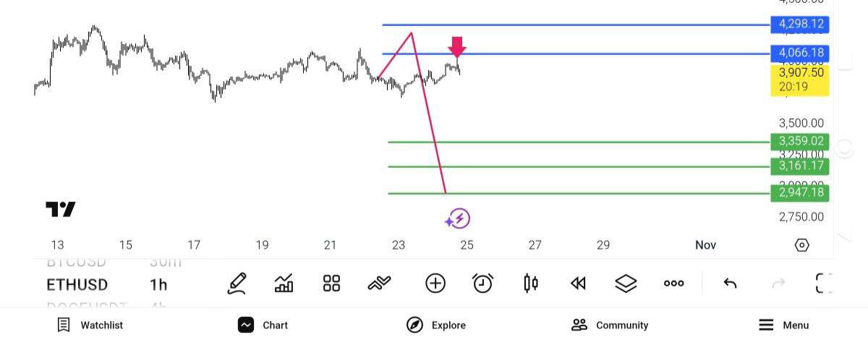
Task: Open the object tree layers icon
Action: [x=626, y=284]
